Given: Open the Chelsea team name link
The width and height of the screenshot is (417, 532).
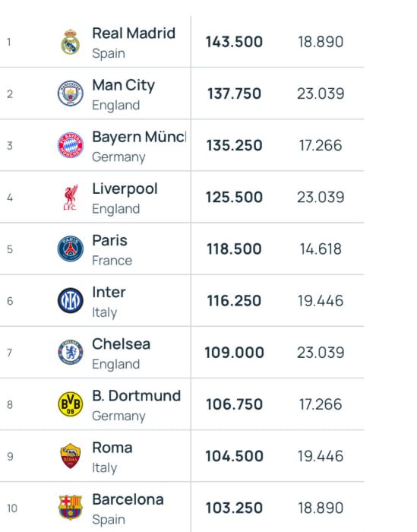Looking at the screenshot, I should click(x=121, y=344).
